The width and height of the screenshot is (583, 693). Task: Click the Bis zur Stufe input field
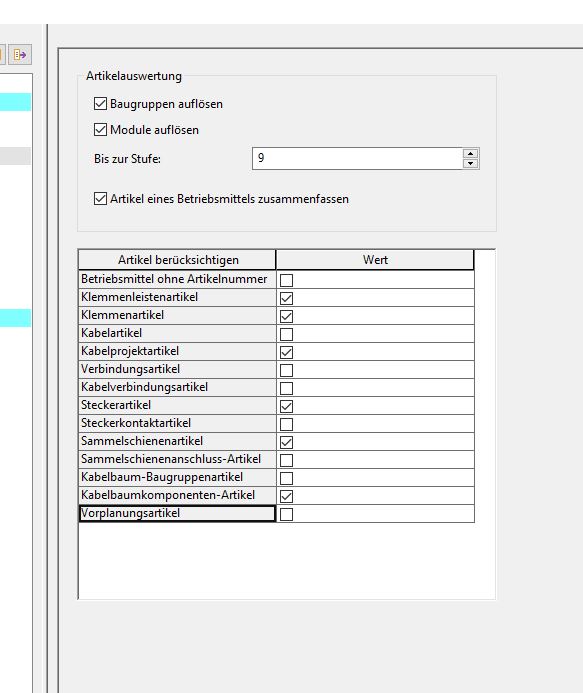357,158
